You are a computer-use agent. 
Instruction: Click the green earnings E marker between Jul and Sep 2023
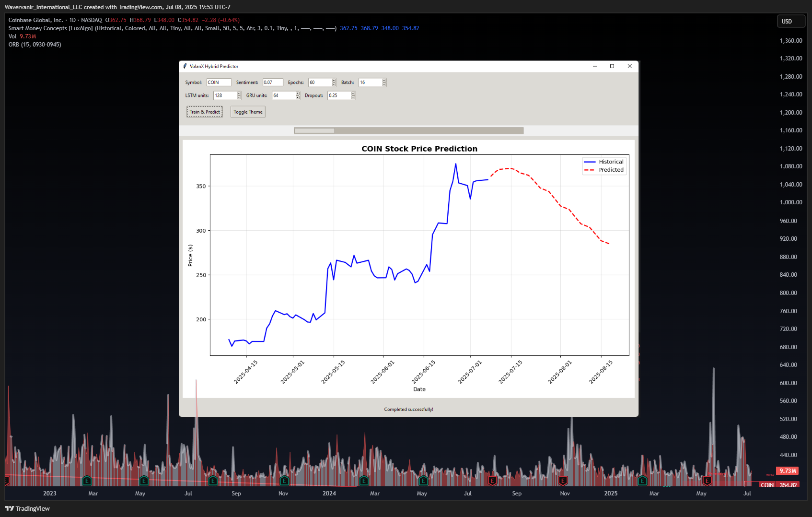pos(213,481)
